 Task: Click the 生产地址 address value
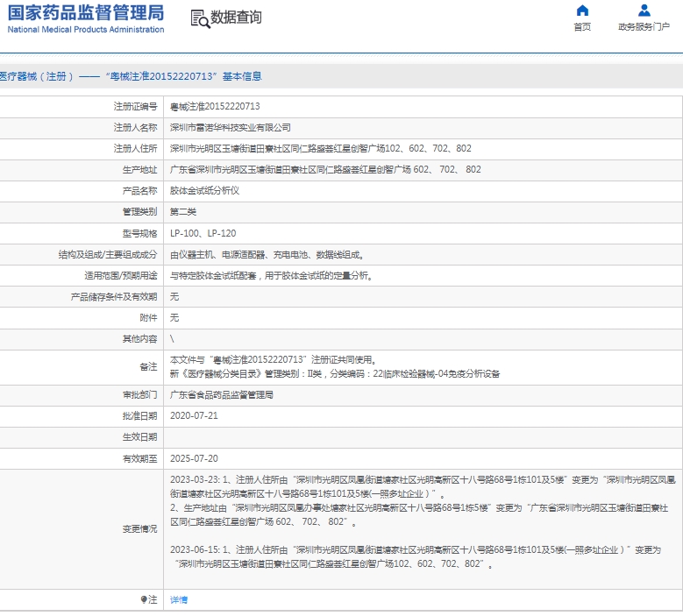(x=325, y=170)
